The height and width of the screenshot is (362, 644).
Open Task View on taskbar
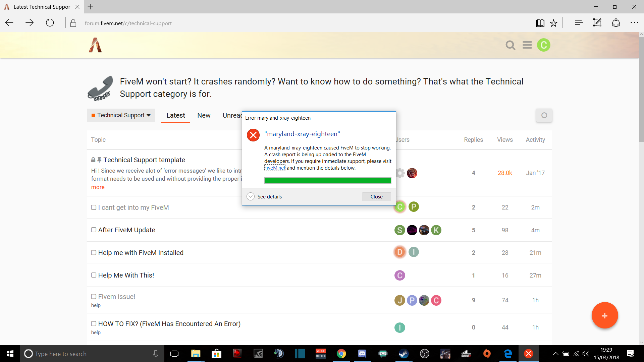[x=174, y=354]
